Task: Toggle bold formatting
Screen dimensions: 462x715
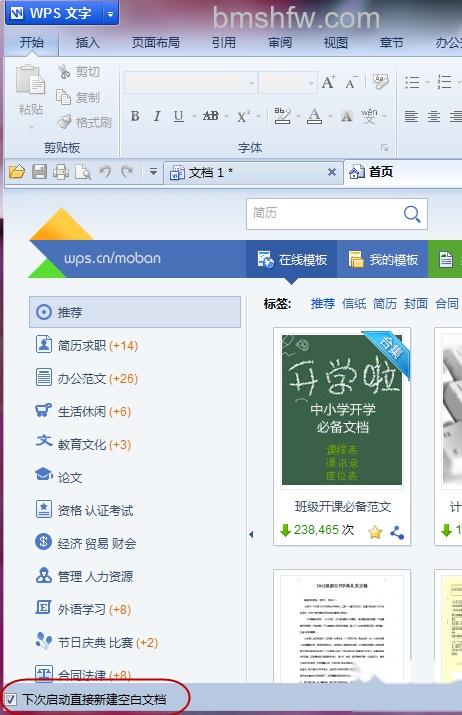Action: 135,116
